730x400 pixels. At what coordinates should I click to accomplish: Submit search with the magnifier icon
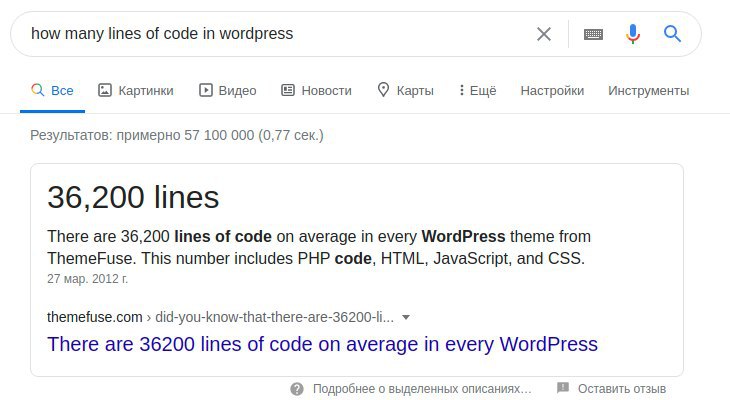pyautogui.click(x=672, y=34)
